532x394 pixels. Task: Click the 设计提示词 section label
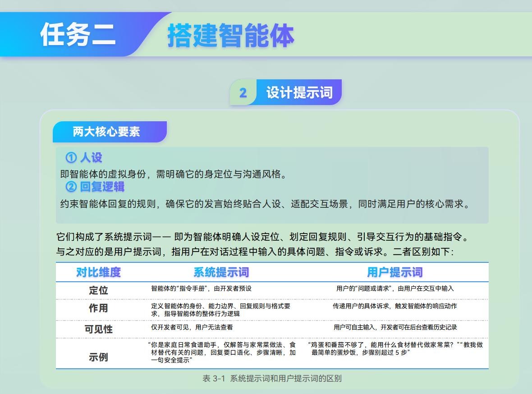click(299, 92)
